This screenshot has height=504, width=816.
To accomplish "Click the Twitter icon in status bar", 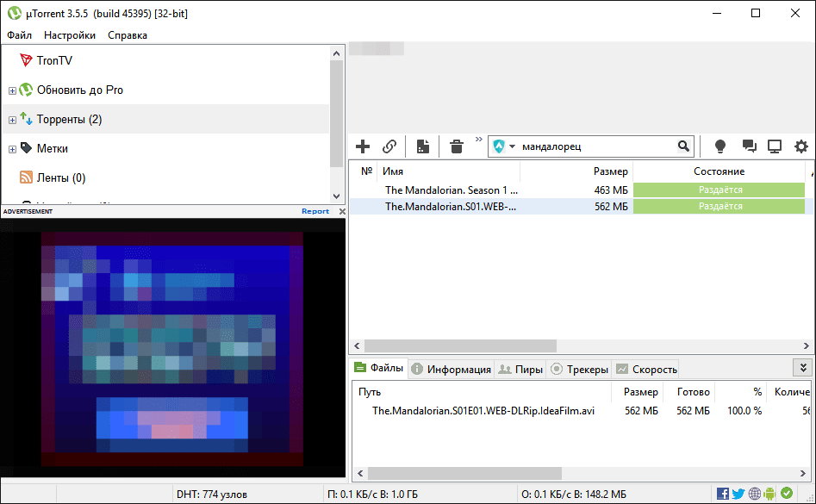I will tap(738, 494).
